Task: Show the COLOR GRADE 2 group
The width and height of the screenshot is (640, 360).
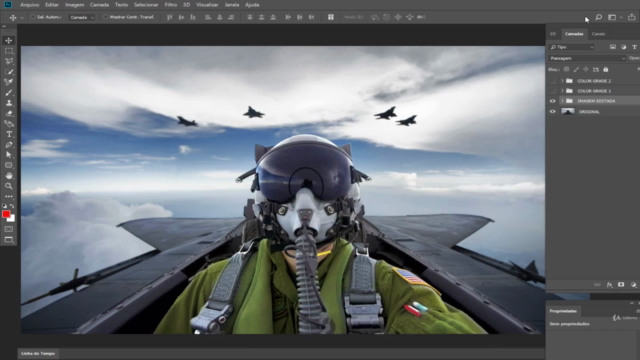Action: click(x=553, y=81)
